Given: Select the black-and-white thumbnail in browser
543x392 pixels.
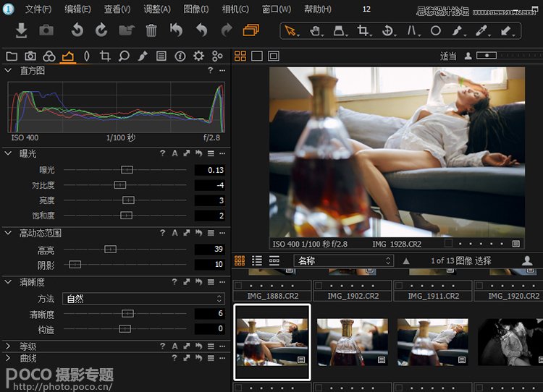Looking at the screenshot, I should (x=510, y=341).
